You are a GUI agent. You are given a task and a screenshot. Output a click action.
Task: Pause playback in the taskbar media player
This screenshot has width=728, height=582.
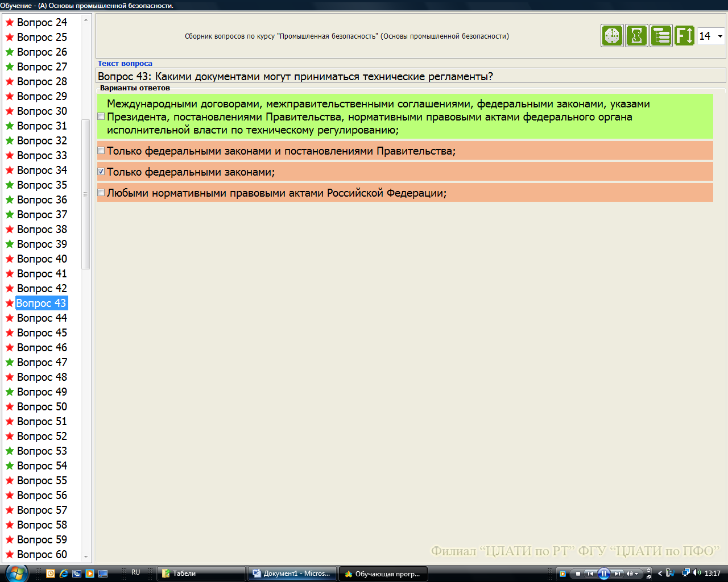click(604, 573)
